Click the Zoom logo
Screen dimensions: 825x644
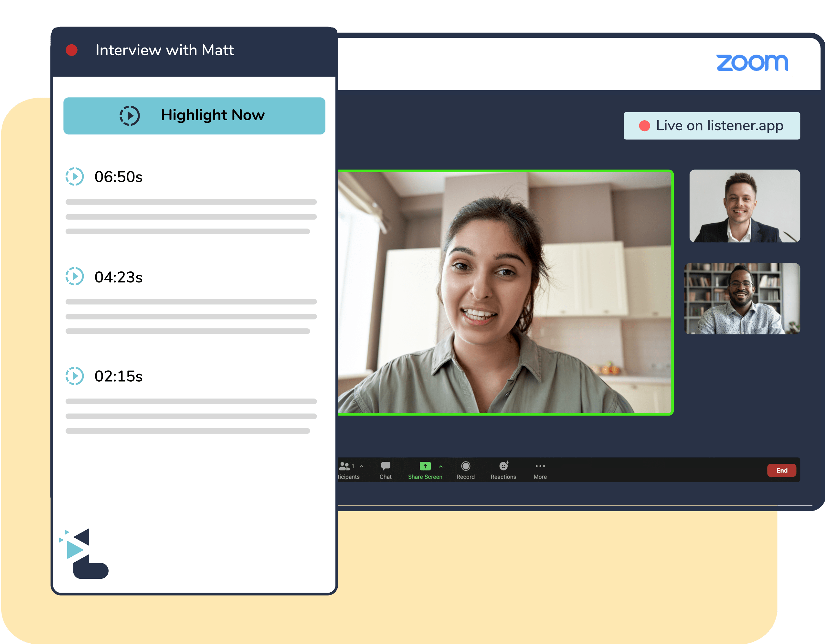pos(750,63)
